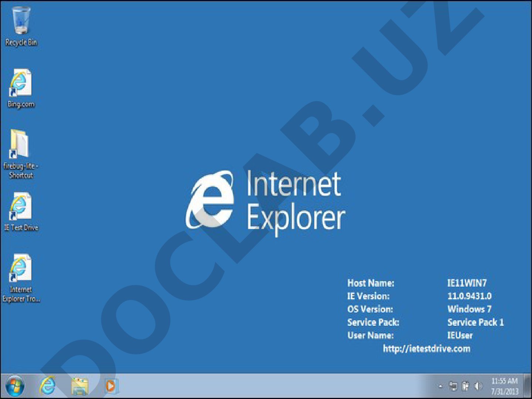Click the Bing.com label text

point(21,104)
